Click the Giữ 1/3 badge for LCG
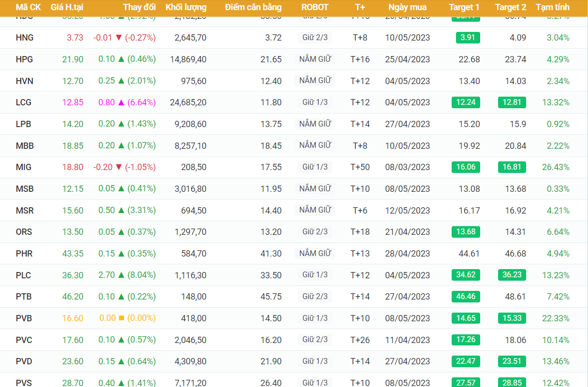The height and width of the screenshot is (387, 588). pyautogui.click(x=315, y=102)
